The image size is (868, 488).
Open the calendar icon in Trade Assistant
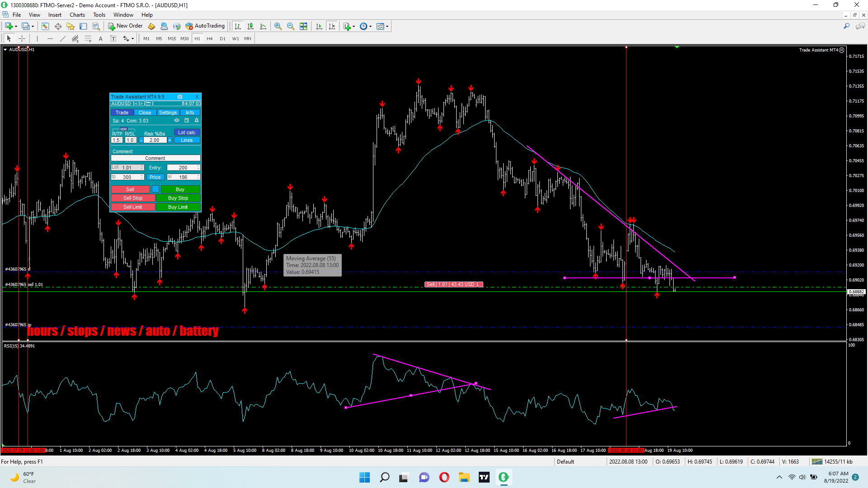pos(187,121)
